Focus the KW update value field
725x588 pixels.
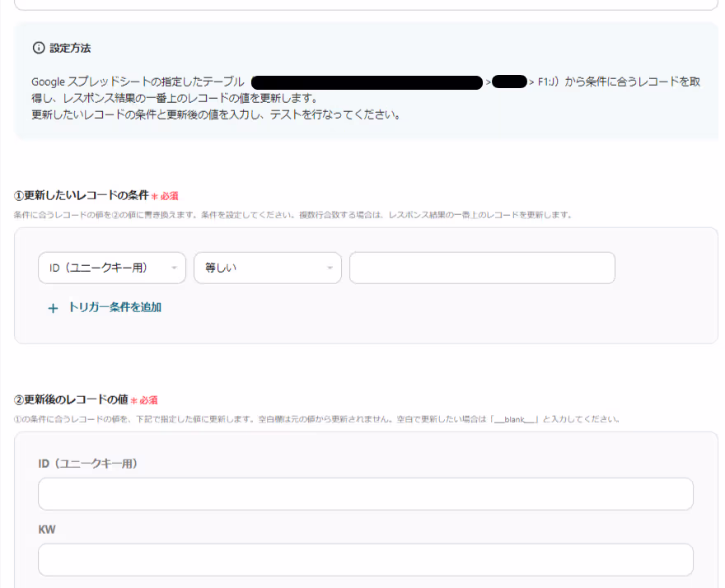pos(366,560)
